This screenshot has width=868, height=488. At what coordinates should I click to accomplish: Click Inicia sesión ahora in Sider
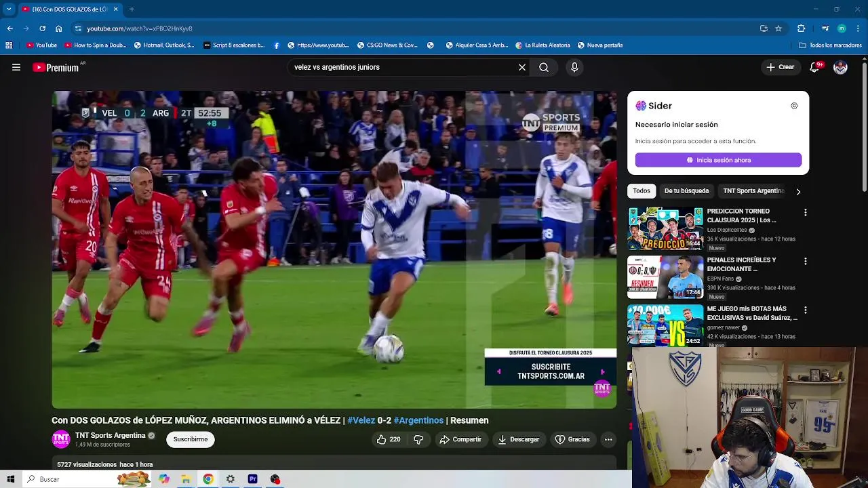(x=718, y=160)
